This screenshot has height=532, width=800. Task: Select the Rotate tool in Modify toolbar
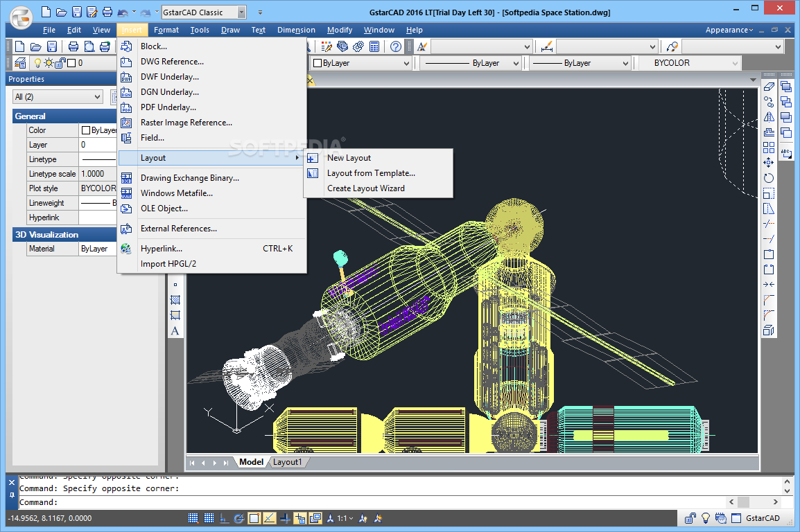click(x=769, y=178)
